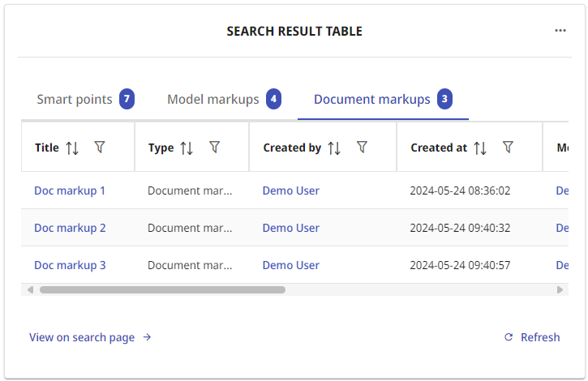Switch to the Smart points tab

coord(75,100)
